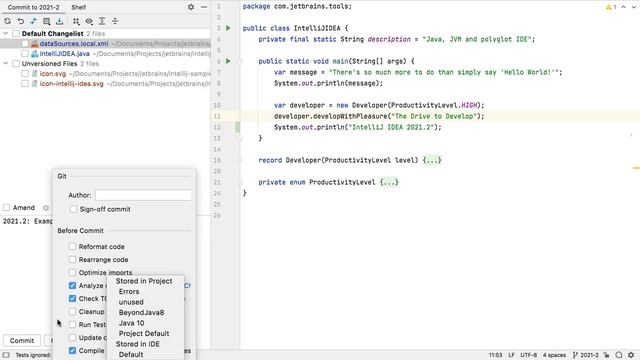Click the dataSources.local.xml file icon
The width and height of the screenshot is (640, 360).
click(x=35, y=44)
